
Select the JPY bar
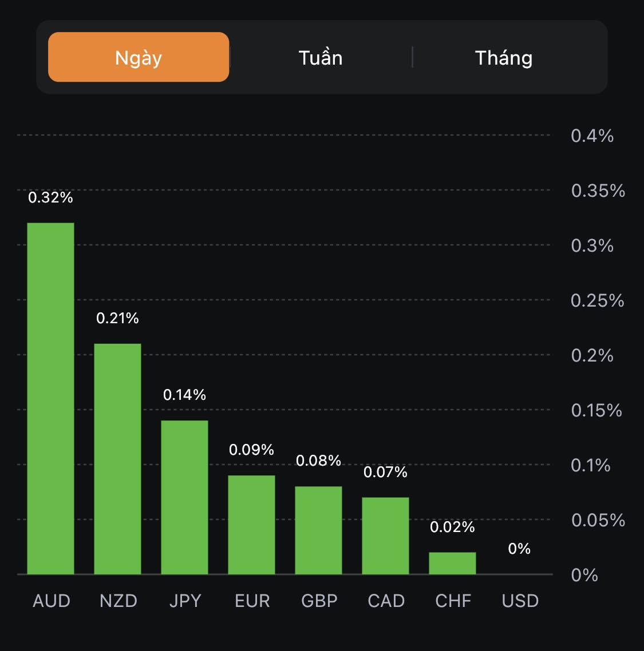[x=184, y=497]
